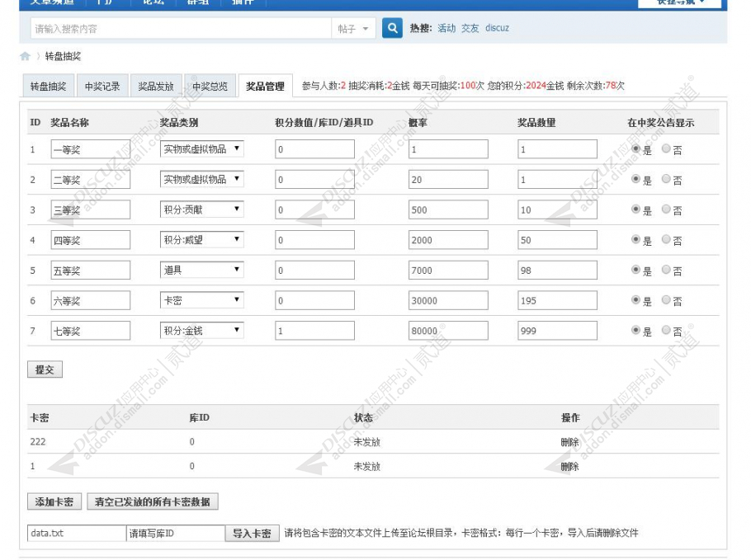Click probability field showing 80000
The image size is (751, 560).
pos(448,331)
